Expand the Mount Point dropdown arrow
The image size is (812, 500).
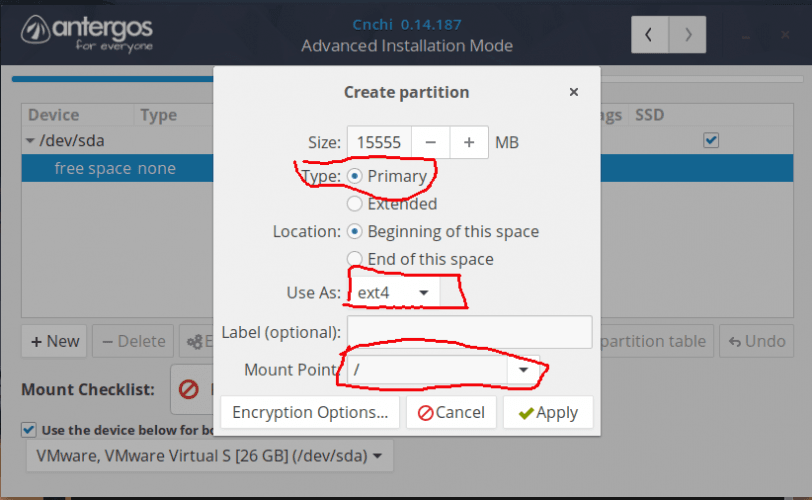coord(524,370)
